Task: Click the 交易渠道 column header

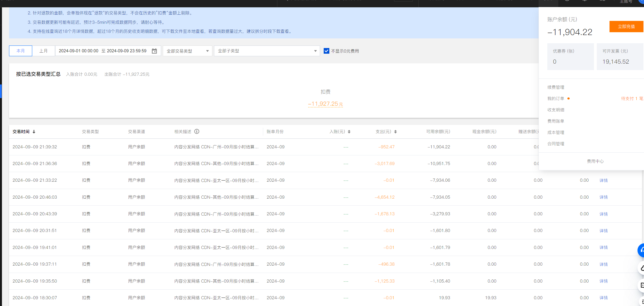Action: (x=137, y=132)
